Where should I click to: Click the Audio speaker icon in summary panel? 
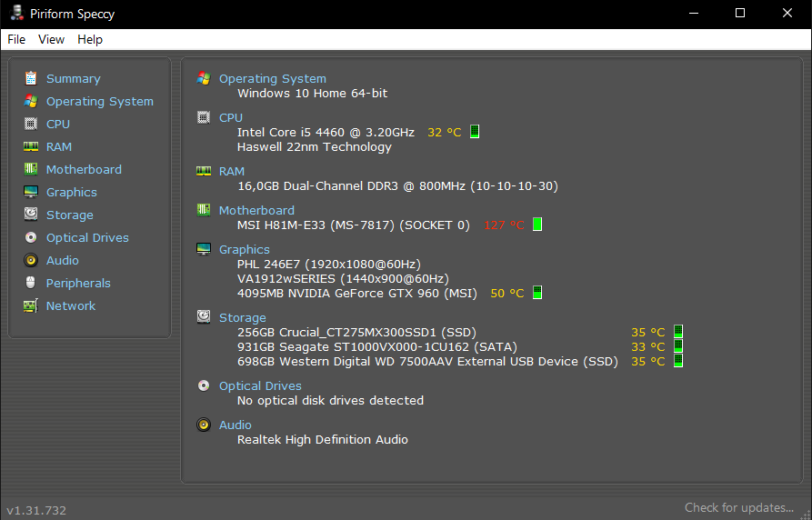(x=204, y=425)
